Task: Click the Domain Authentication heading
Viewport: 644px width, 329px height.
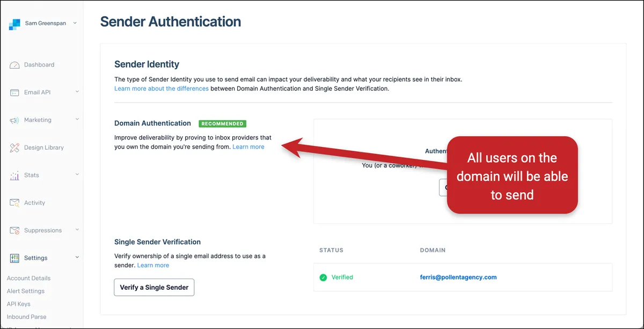Action: tap(152, 123)
